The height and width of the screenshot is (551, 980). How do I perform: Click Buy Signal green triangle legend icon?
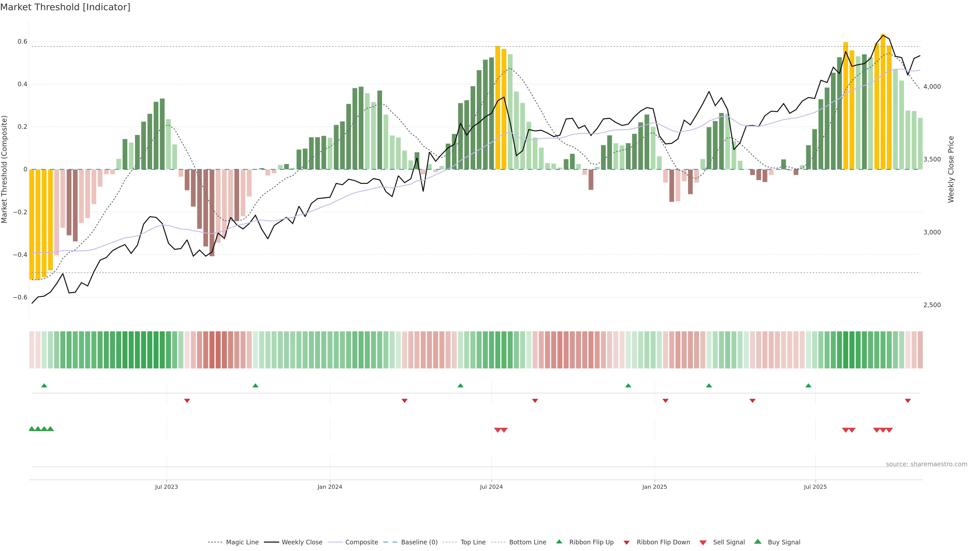coord(758,542)
